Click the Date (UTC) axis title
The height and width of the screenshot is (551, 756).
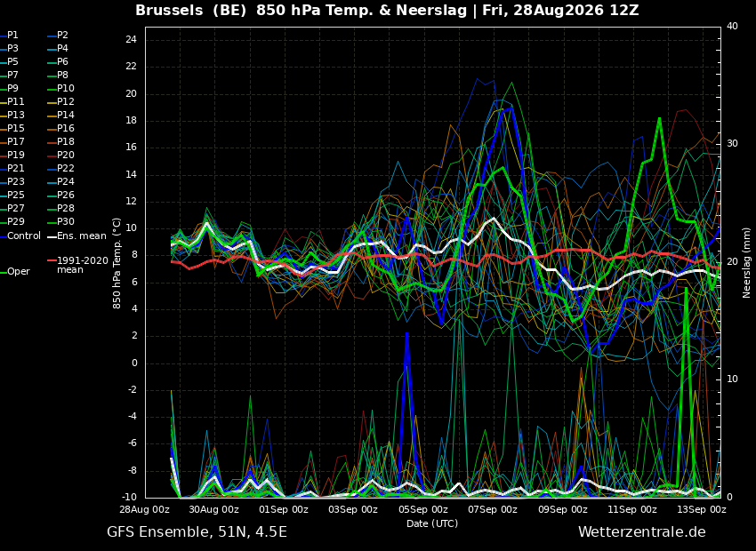pos(432,523)
